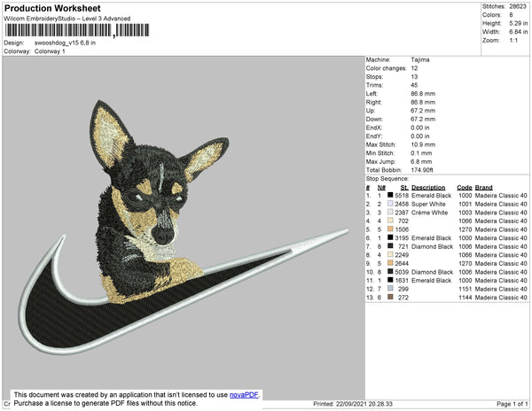Click the chihuahua swoosh embroidery design preview
Screen dimensions: 532x411
tap(184, 227)
